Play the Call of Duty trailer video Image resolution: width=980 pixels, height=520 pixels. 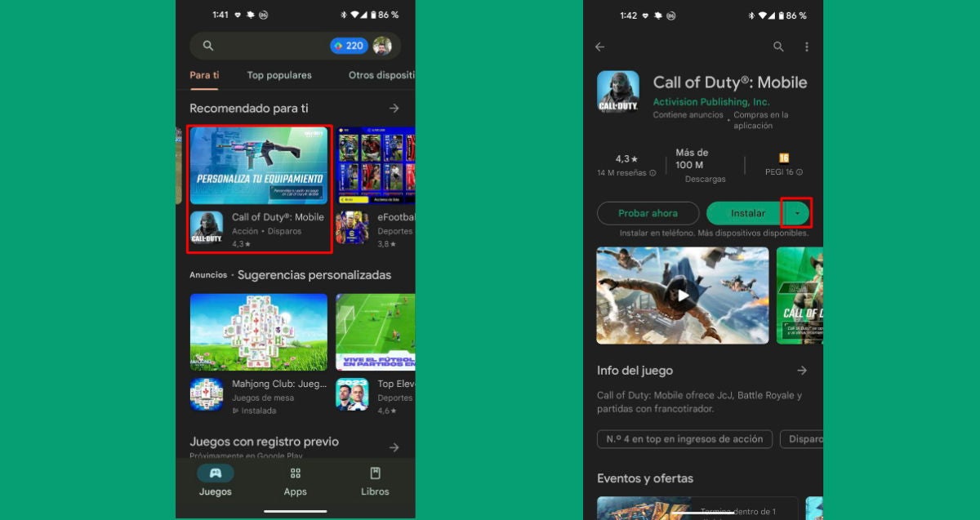[x=683, y=295]
